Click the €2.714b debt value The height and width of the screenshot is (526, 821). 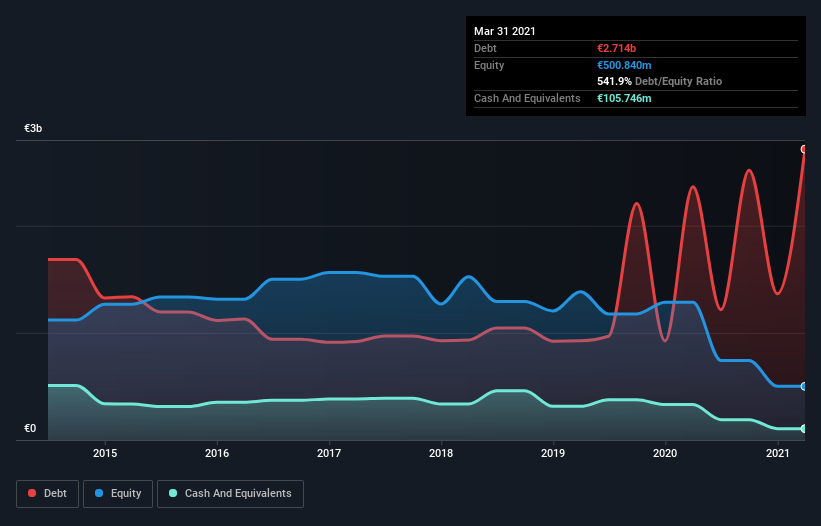click(x=616, y=48)
